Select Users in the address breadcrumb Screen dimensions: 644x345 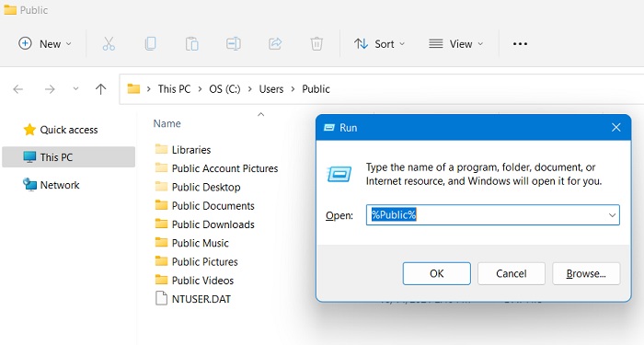point(271,89)
